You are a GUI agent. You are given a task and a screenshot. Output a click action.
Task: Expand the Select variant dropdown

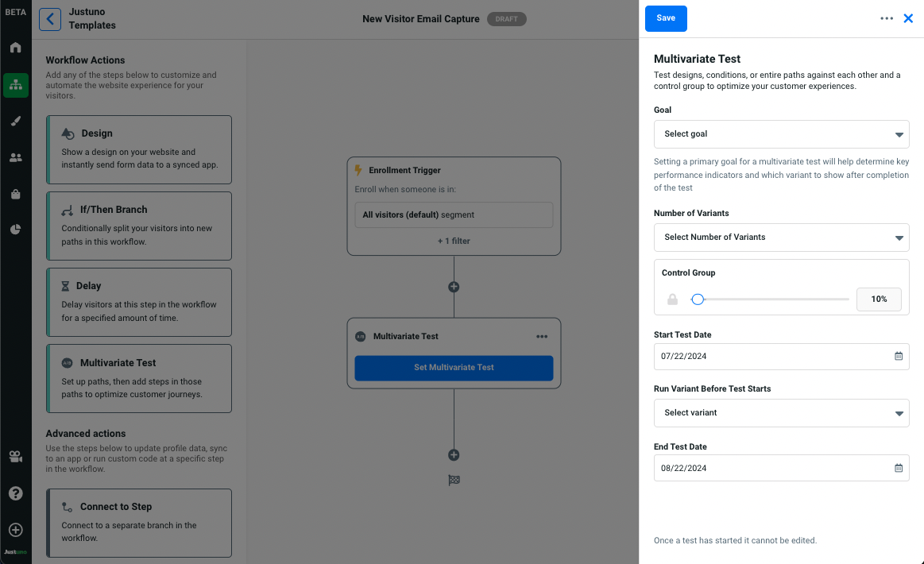click(781, 413)
